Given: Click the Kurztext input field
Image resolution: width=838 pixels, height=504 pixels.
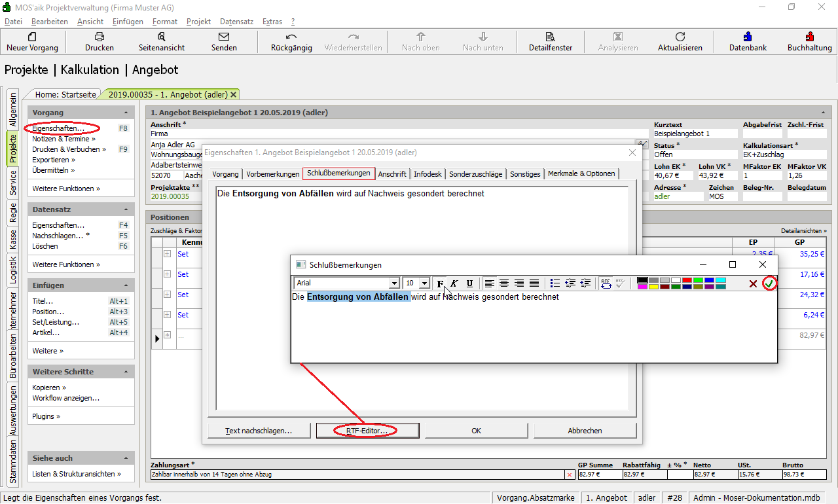Looking at the screenshot, I should (x=695, y=134).
